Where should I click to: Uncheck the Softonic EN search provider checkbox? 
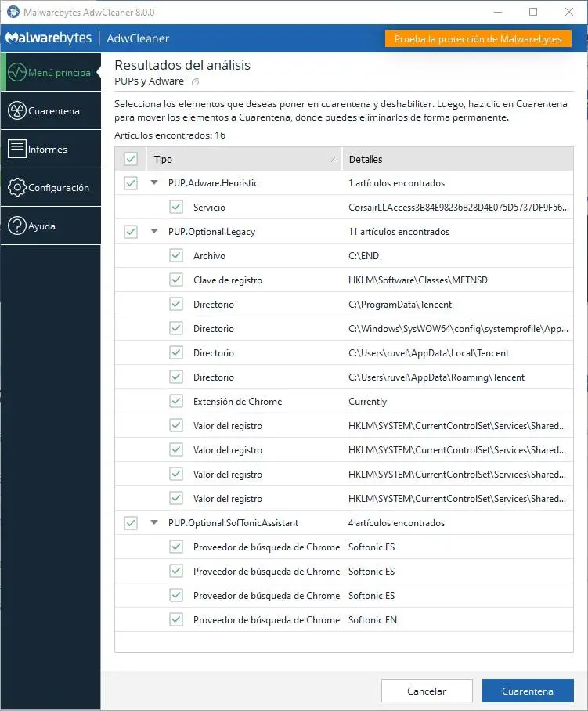176,620
